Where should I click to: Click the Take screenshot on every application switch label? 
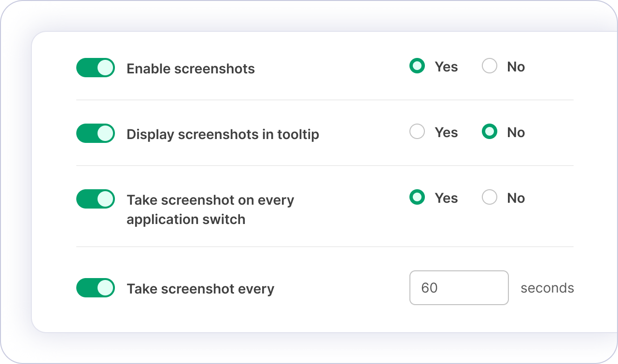coord(210,210)
